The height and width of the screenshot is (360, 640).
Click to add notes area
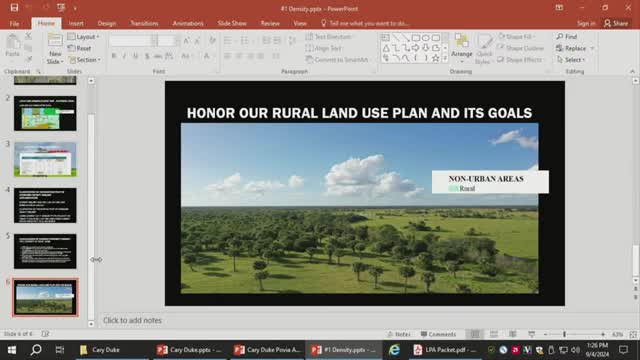(132, 320)
